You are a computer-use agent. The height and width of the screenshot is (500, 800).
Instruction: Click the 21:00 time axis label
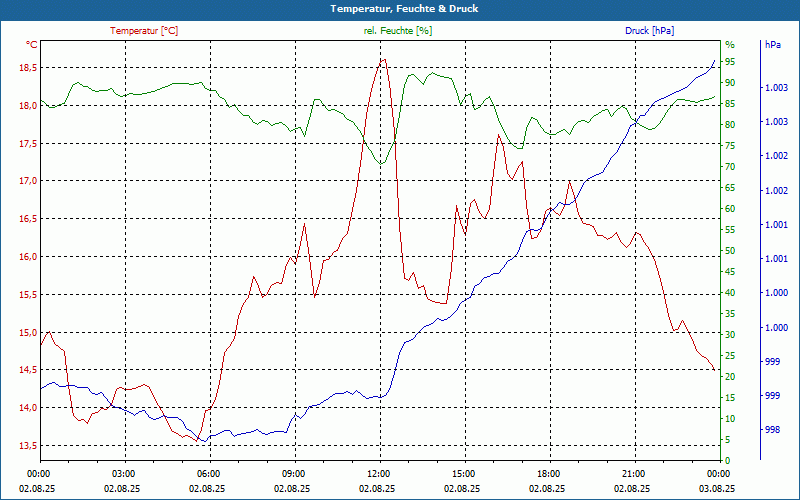point(633,473)
